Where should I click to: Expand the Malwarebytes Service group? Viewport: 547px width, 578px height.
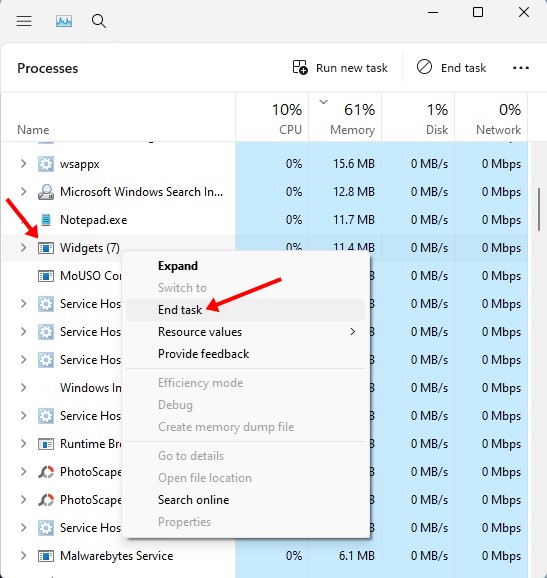(x=23, y=556)
